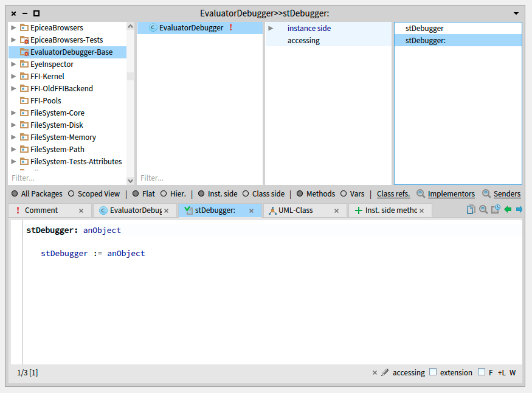Switch to the UML-Class tab
The image size is (532, 393).
point(295,210)
